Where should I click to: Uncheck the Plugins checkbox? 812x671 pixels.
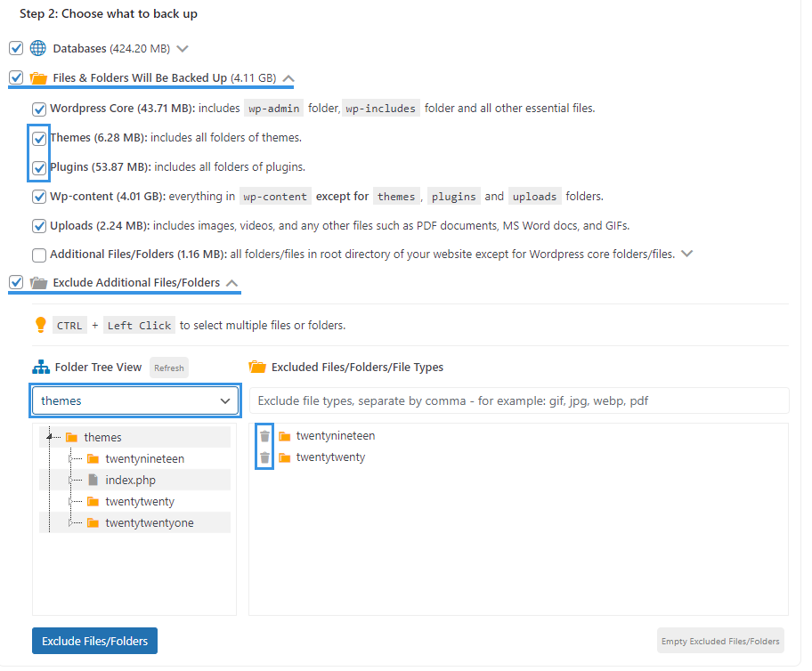tap(39, 167)
